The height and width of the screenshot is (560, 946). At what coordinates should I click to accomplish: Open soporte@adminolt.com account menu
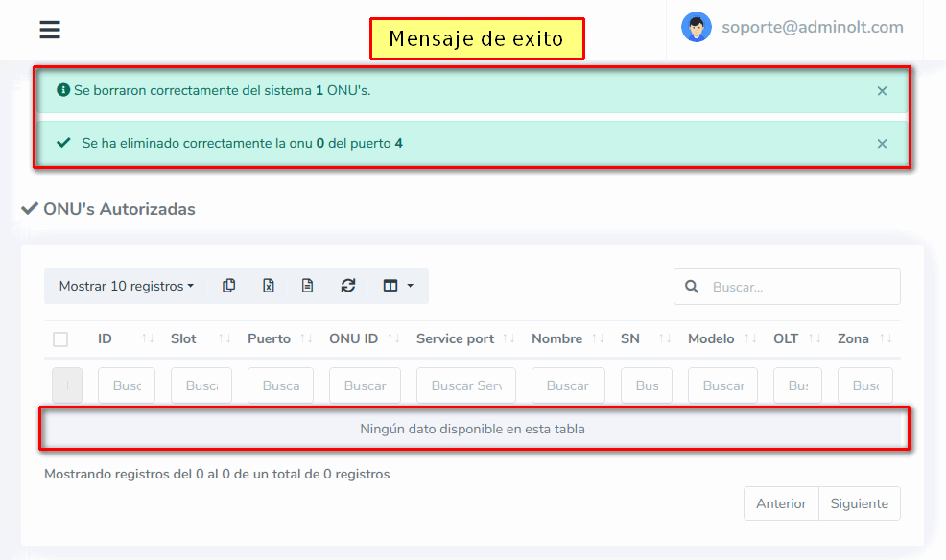coord(812,28)
